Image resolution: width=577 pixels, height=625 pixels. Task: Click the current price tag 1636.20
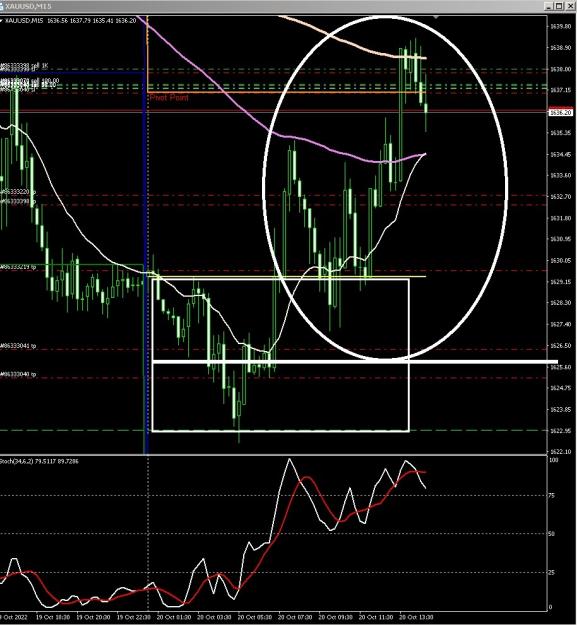[x=561, y=113]
